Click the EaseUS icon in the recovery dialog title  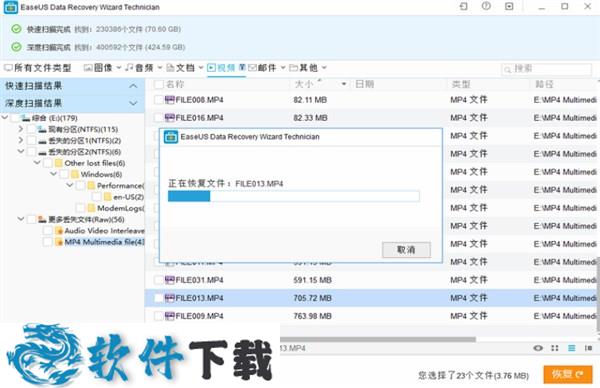point(171,137)
